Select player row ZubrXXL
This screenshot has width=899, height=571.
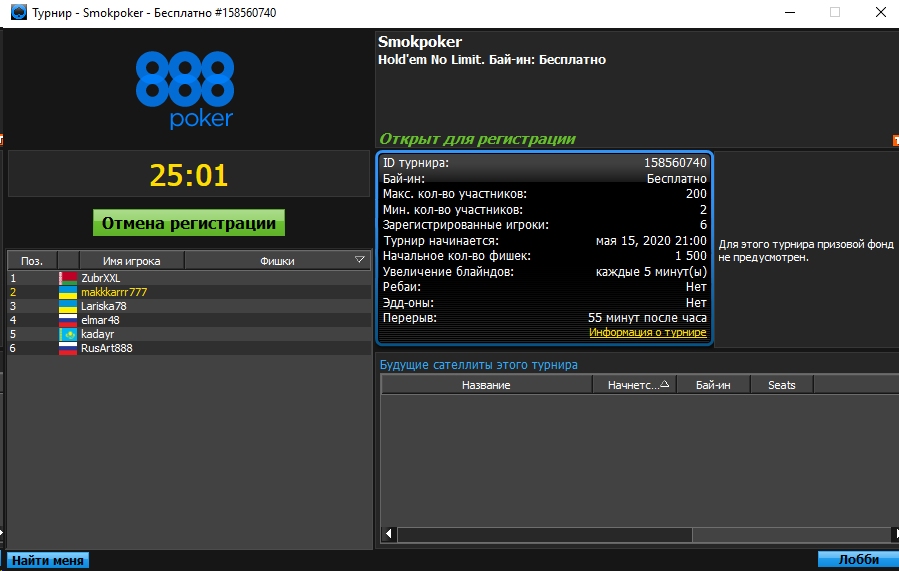(189, 278)
